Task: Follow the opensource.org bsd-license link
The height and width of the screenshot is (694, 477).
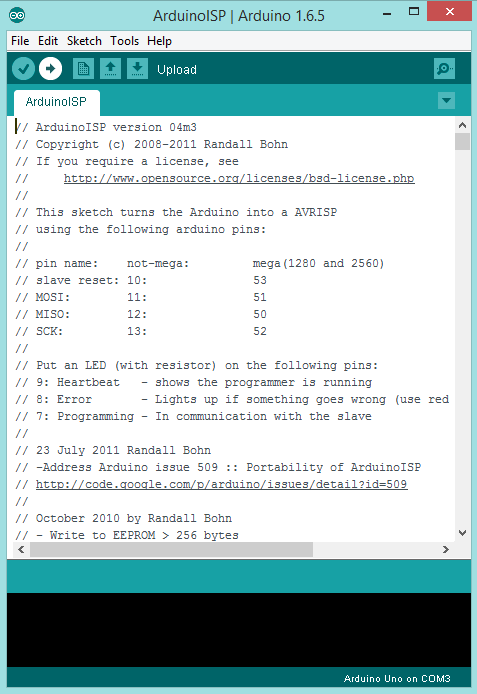Action: pyautogui.click(x=239, y=178)
